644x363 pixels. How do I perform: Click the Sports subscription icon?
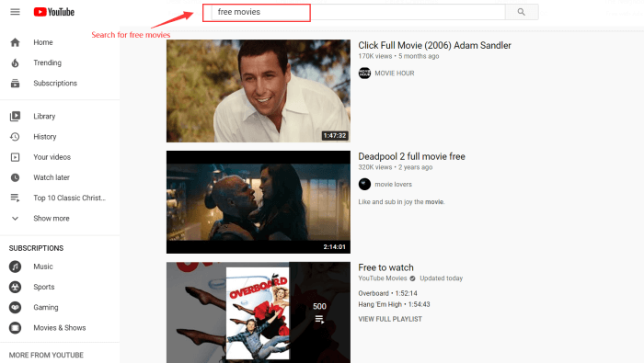(x=16, y=287)
